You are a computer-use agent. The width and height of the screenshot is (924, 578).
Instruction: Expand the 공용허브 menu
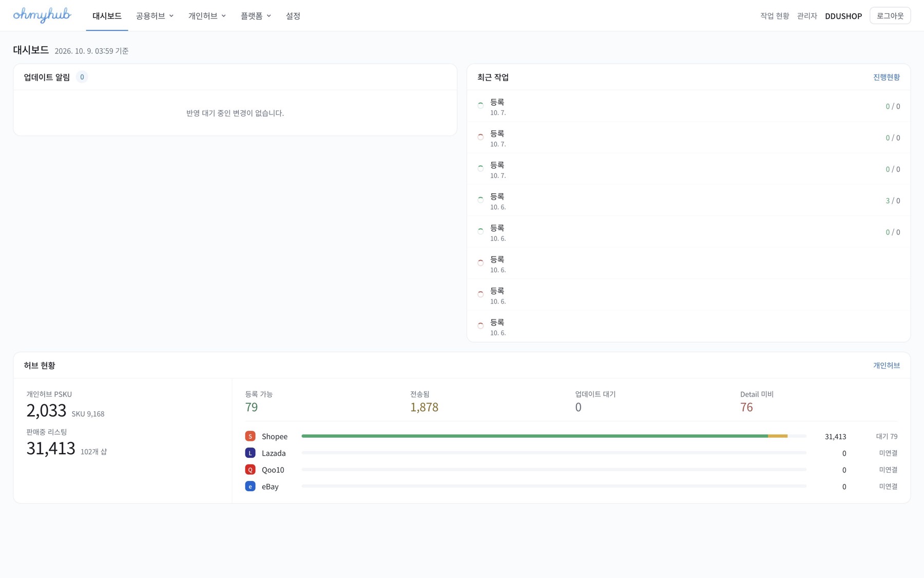(x=155, y=16)
